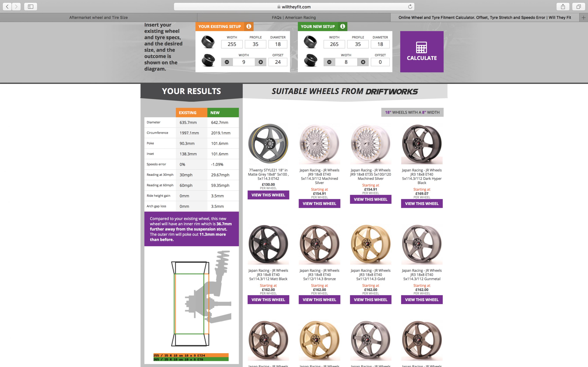Viewport: 588px width, 367px height.
Task: Increase existing wheel width with plus button
Action: click(261, 62)
